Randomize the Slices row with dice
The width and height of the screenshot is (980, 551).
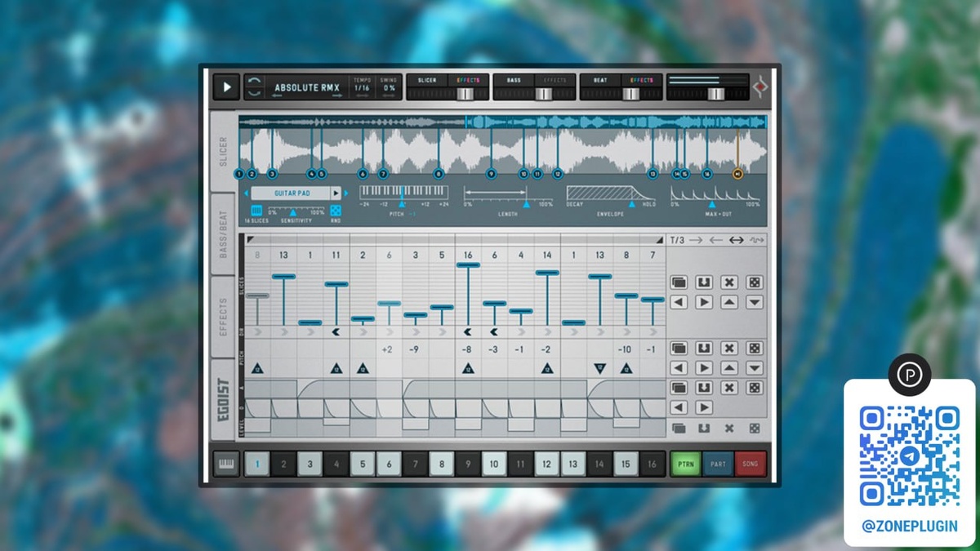pos(755,282)
